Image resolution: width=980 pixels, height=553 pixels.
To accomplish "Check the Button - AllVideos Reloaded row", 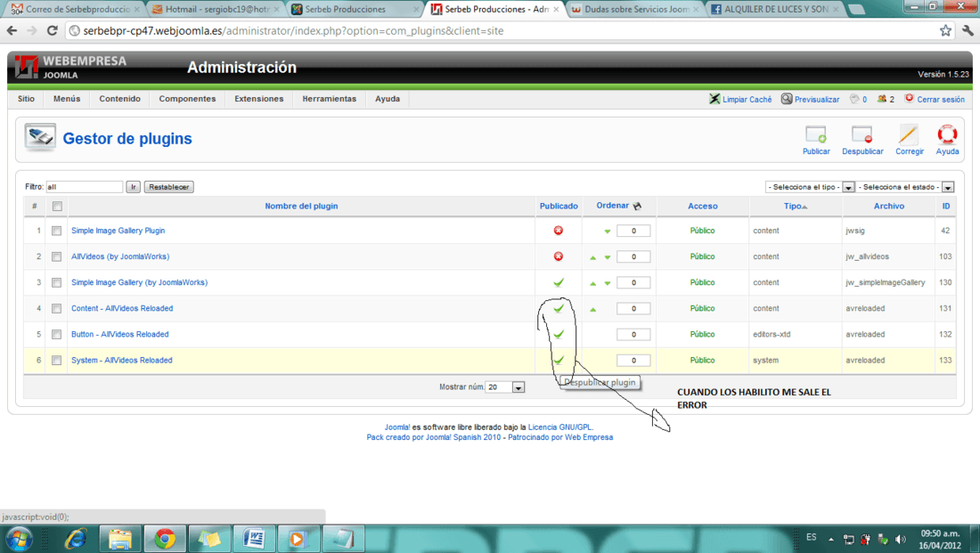I will (x=57, y=334).
